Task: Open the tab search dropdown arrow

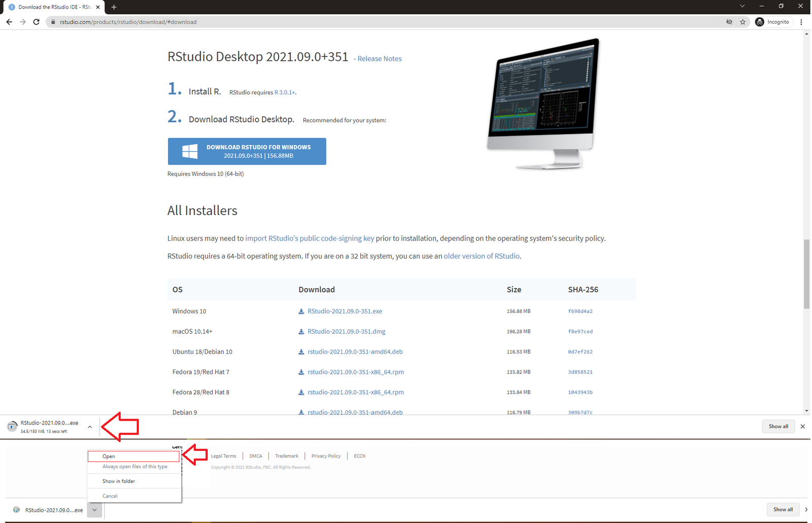Action: click(x=742, y=7)
